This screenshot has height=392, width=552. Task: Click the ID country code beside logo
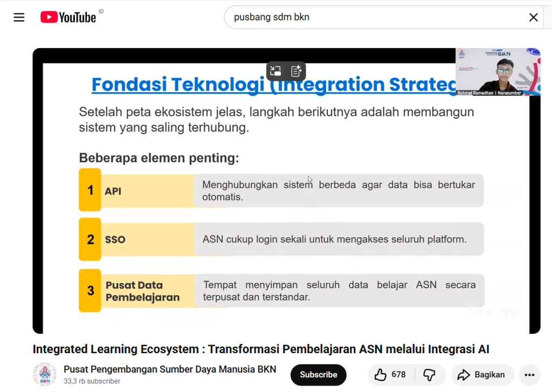101,11
